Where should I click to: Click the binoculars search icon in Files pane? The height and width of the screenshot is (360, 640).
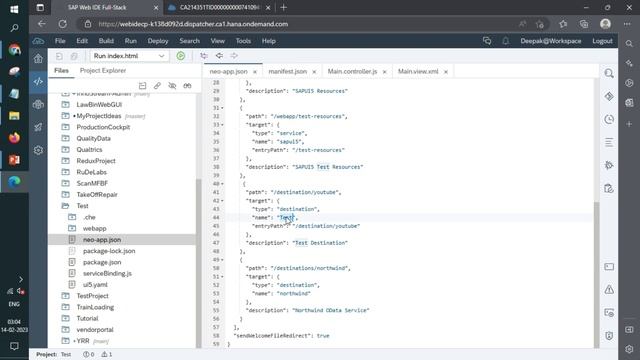[187, 86]
